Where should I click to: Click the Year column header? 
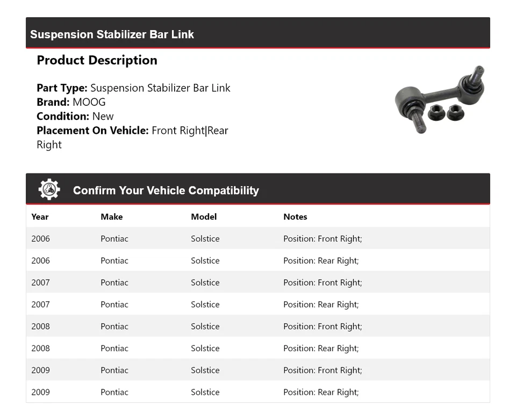40,217
